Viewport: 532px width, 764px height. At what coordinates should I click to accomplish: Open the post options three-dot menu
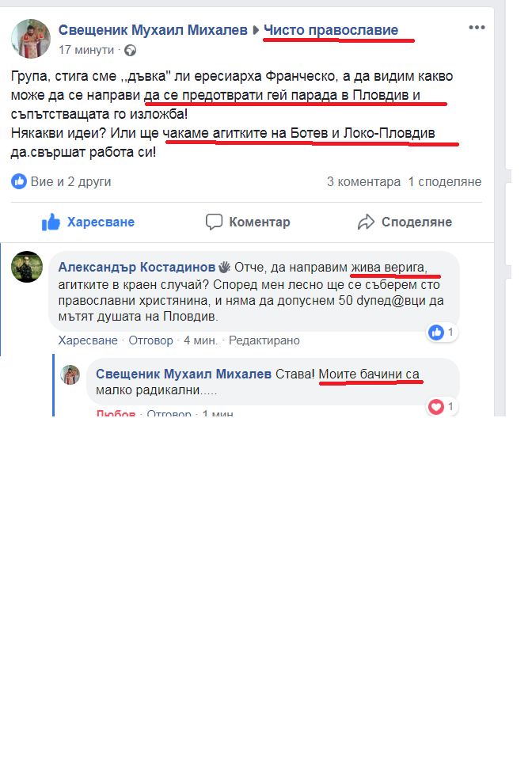pyautogui.click(x=477, y=27)
